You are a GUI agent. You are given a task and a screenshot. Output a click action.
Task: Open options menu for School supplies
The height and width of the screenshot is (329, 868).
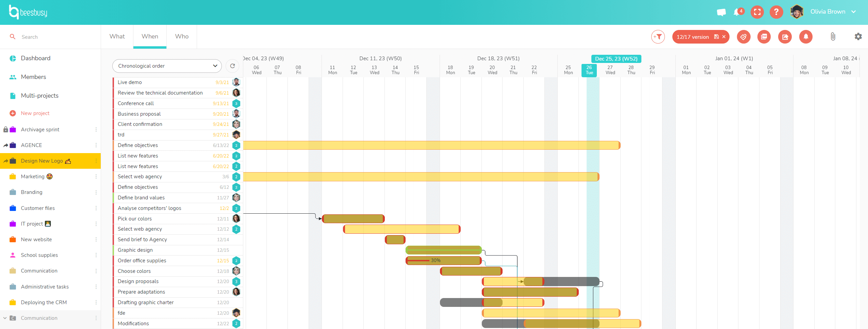[96, 255]
